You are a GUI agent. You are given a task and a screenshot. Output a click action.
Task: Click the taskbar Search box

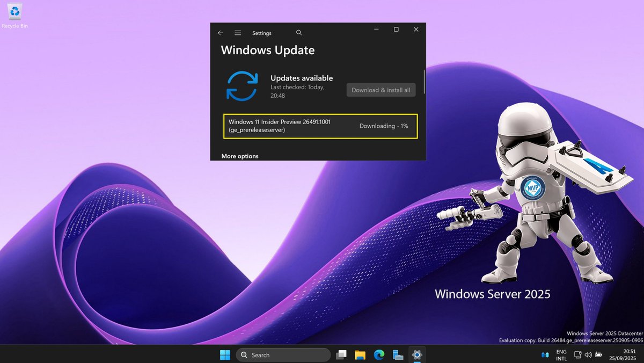click(283, 355)
